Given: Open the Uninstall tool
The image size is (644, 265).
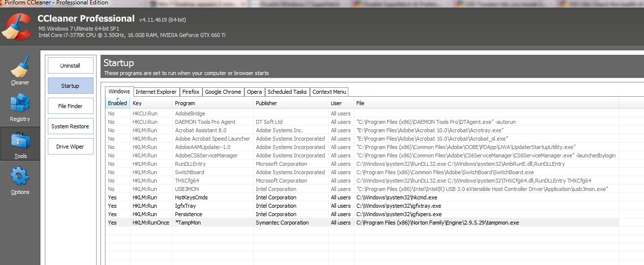Looking at the screenshot, I should tap(70, 66).
